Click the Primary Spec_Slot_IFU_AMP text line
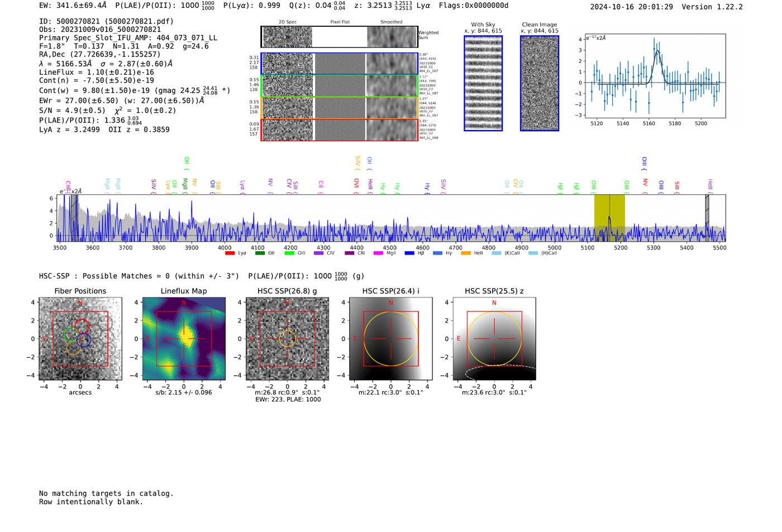This screenshot has height=532, width=782. tap(128, 38)
